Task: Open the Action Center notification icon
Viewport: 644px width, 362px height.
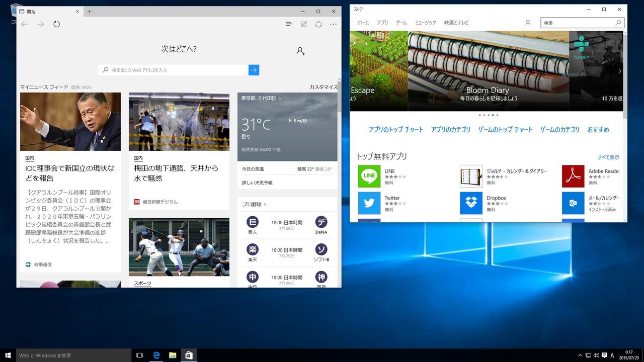Action: click(x=604, y=355)
